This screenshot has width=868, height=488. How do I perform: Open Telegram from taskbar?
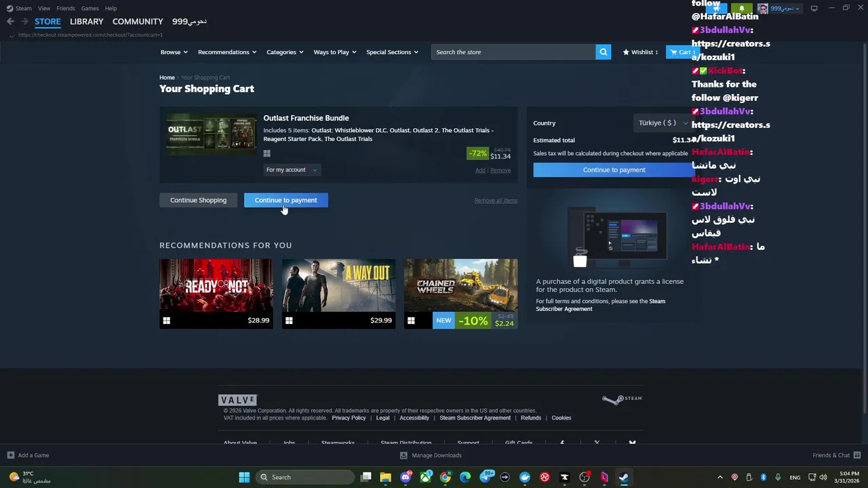click(486, 477)
